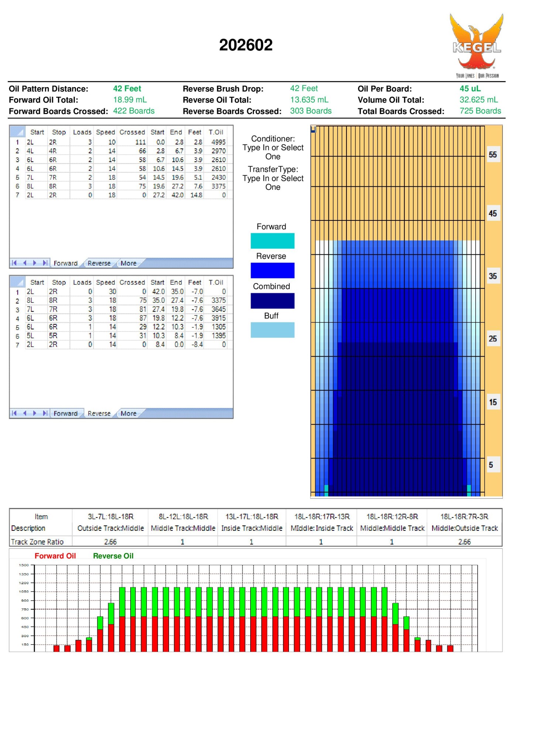Jump to first sheet in reverse oil table
The image size is (534, 756).
[x=14, y=413]
